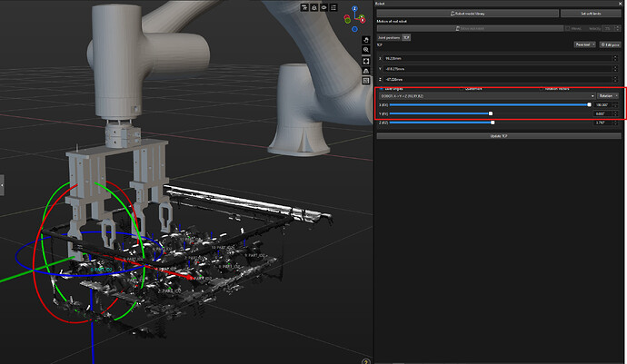The image size is (627, 364).
Task: Expand the Rotation dropdown
Action: [608, 95]
